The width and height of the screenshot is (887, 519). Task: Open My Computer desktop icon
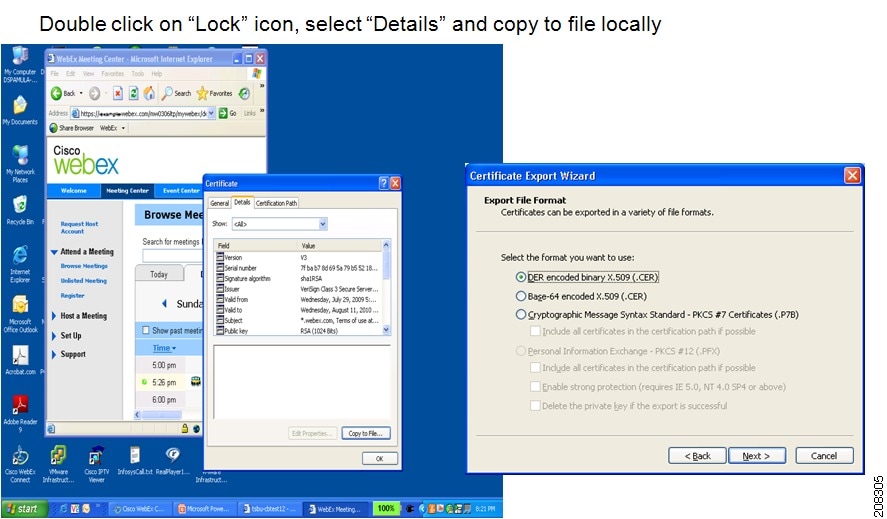coord(20,63)
